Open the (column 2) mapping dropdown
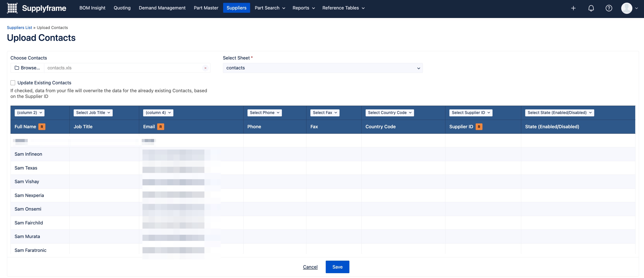Screen dimensions: 644x278 (30, 113)
